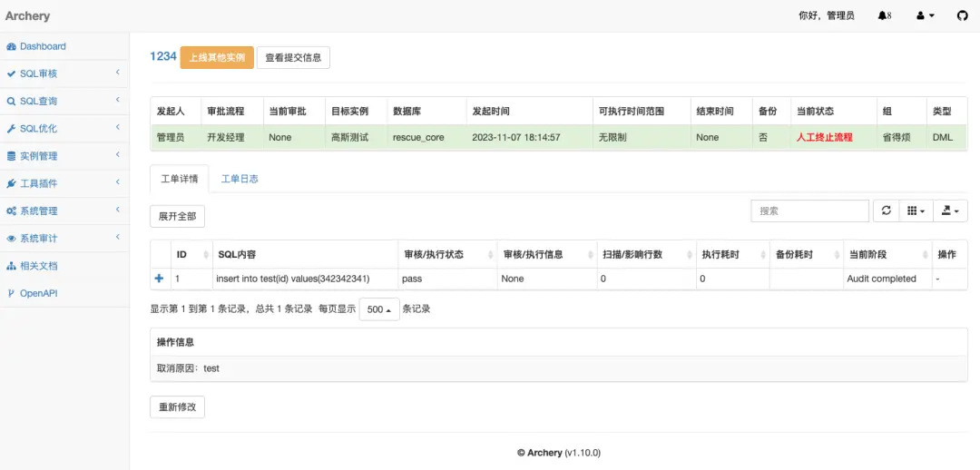Click the 省得烦 group cell
980x470 pixels.
pyautogui.click(x=901, y=137)
